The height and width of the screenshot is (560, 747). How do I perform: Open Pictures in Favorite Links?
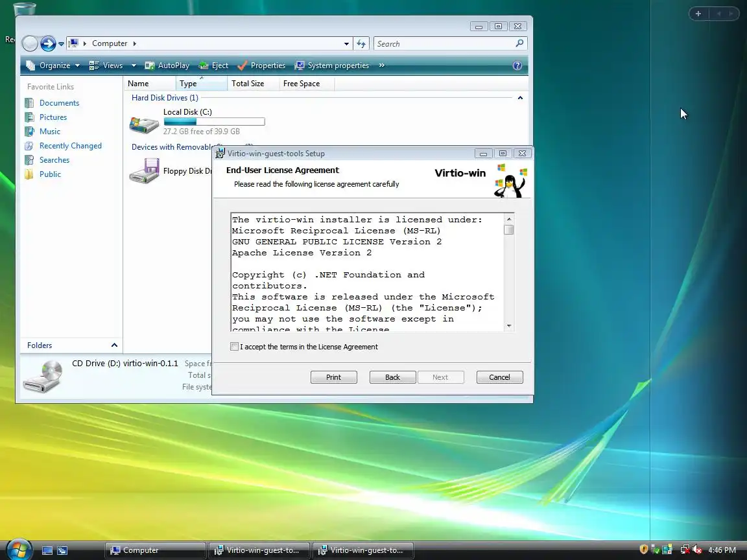point(53,117)
